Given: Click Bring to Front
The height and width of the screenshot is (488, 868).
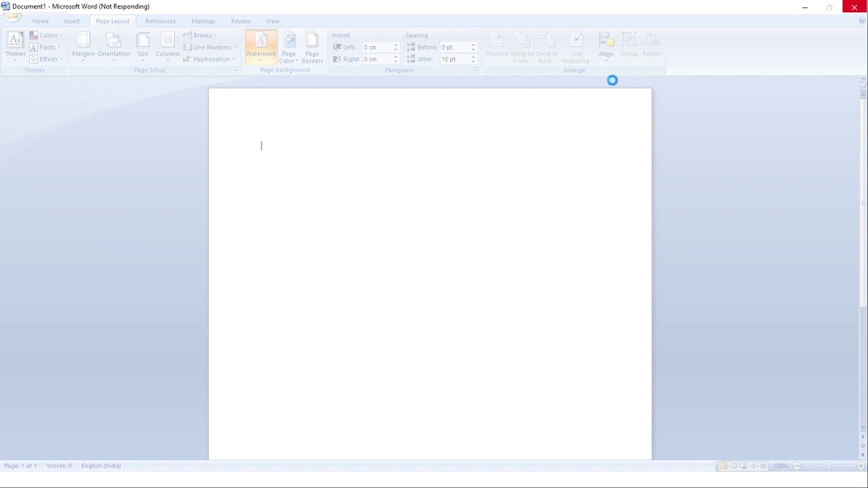Looking at the screenshot, I should (522, 47).
